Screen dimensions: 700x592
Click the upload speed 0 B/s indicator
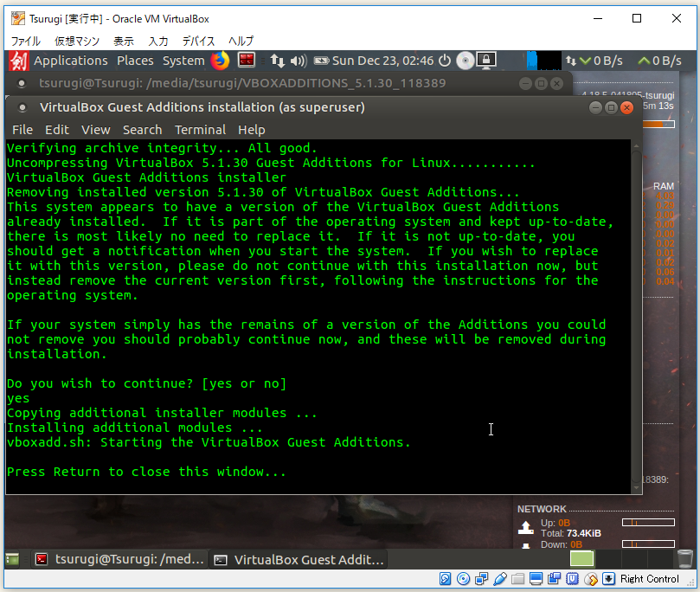pos(660,61)
